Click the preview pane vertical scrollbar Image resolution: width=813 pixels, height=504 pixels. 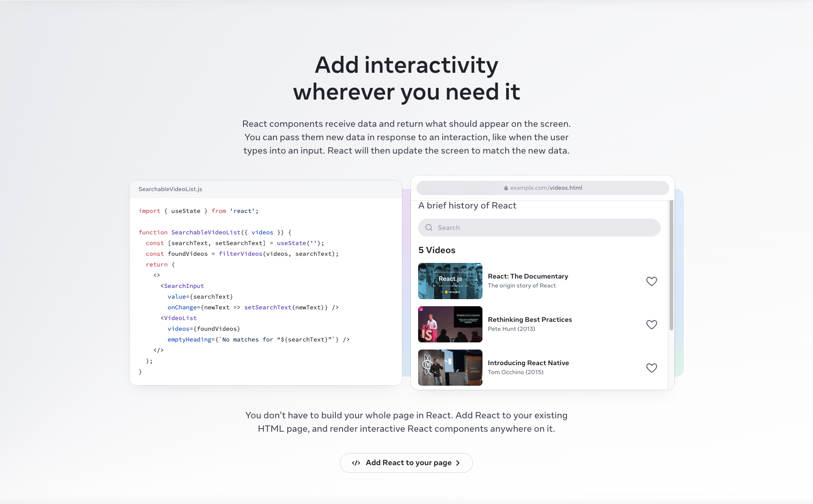[x=671, y=266]
